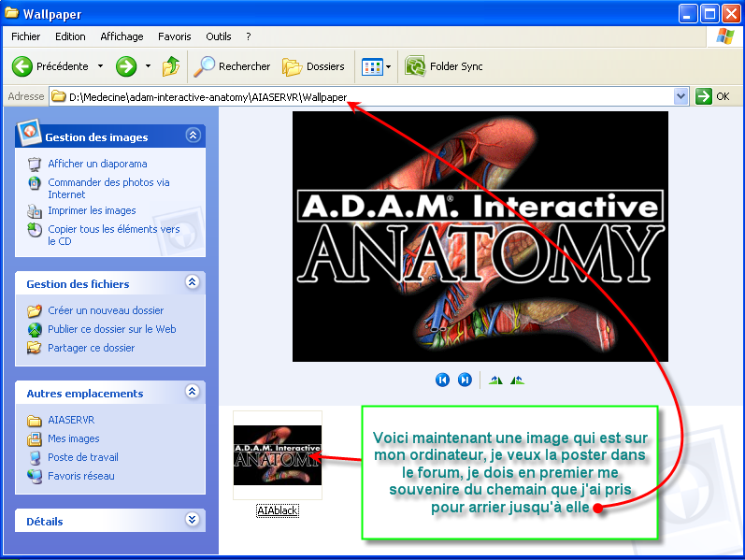Click Copier tous les éléments vers le CD
The image size is (745, 560).
point(114,235)
